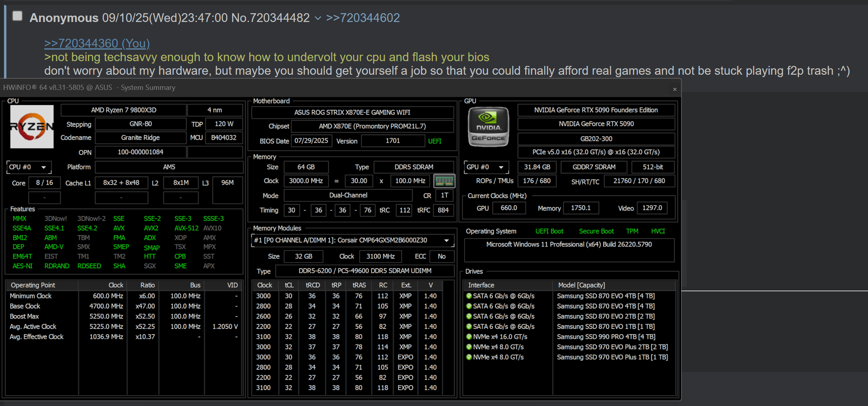The width and height of the screenshot is (868, 406).
Task: Click status icon for 970 EVO Plus 1TB drive
Action: click(469, 357)
